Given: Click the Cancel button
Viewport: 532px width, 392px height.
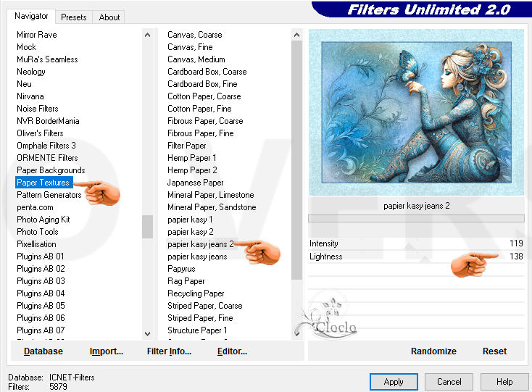Looking at the screenshot, I should tap(449, 382).
